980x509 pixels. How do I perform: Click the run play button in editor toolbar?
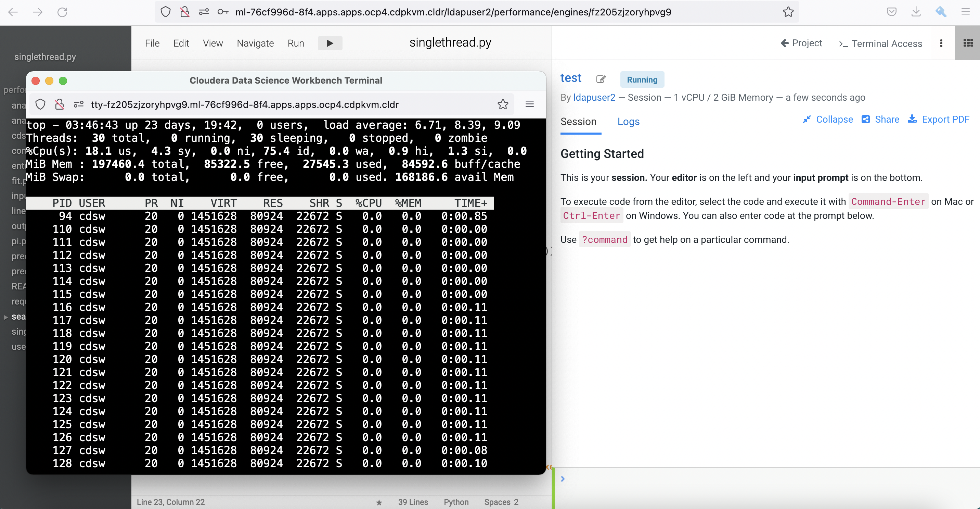point(330,43)
